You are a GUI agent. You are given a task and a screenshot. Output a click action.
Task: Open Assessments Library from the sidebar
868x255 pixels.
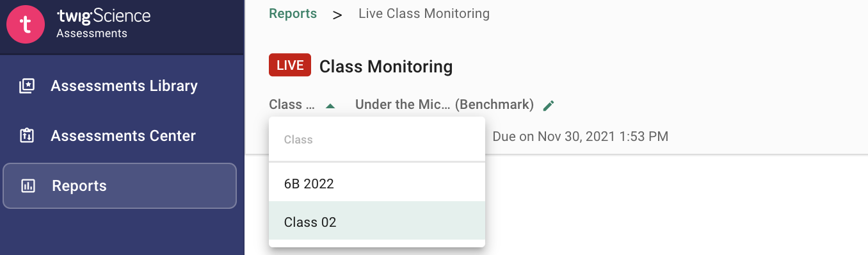coord(124,86)
